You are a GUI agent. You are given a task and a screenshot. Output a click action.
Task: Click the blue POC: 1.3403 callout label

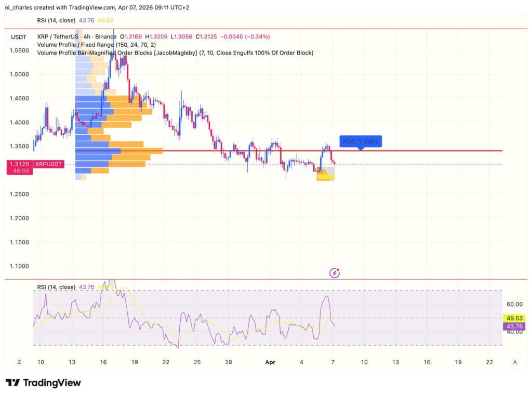click(361, 141)
